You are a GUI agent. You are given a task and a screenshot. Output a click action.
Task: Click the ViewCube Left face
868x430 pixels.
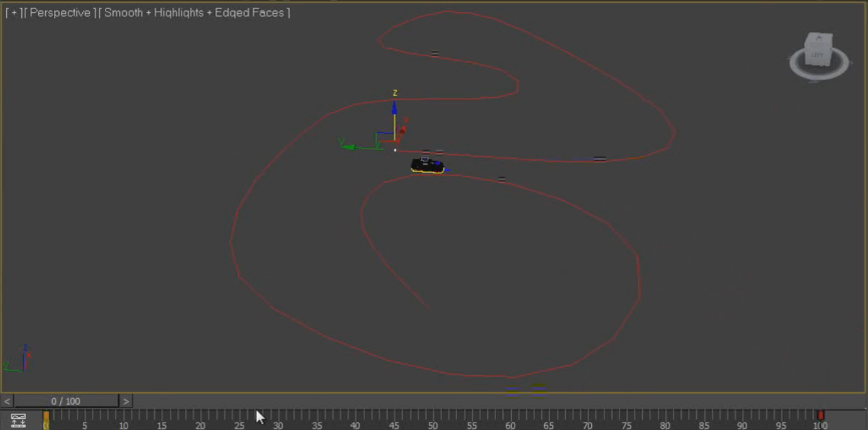click(x=817, y=52)
